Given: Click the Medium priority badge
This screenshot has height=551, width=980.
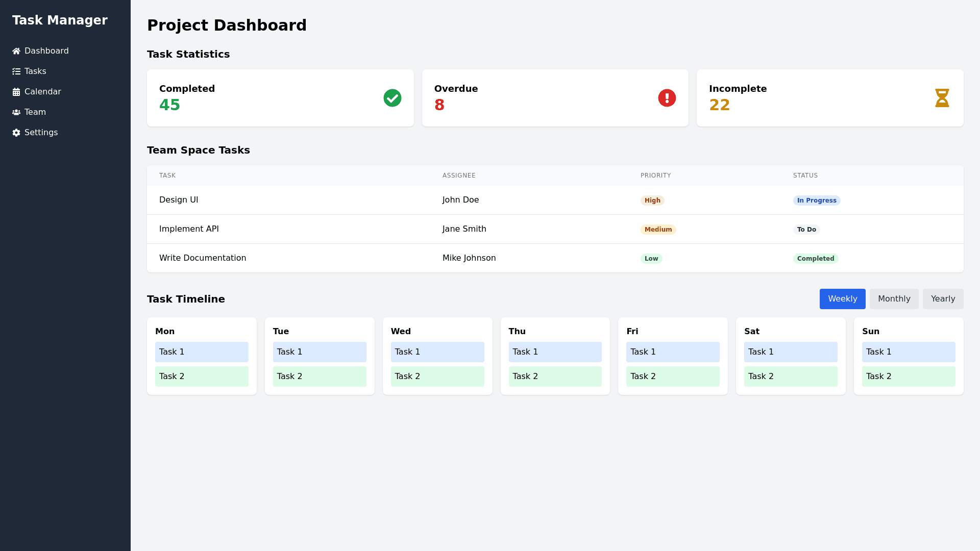Looking at the screenshot, I should (x=658, y=230).
